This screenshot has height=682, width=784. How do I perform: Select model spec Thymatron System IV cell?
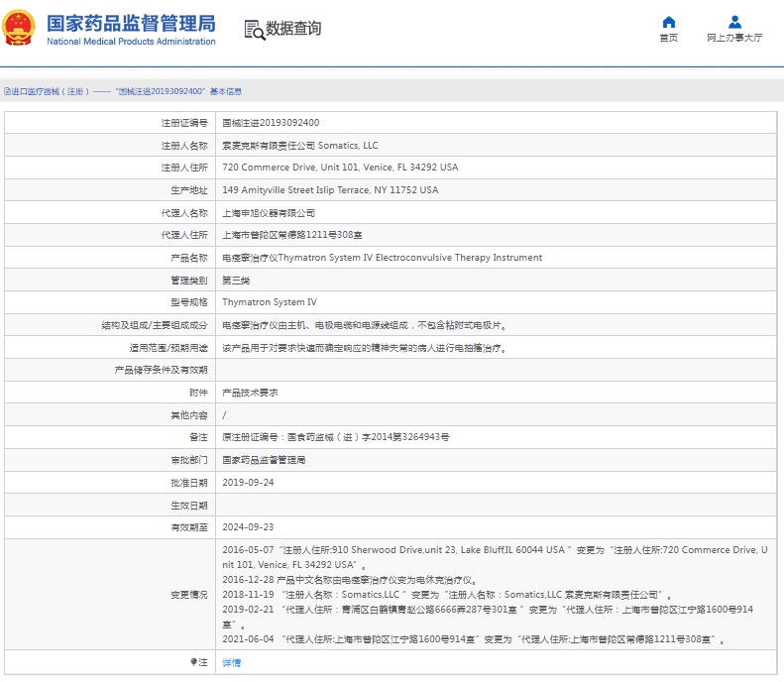pyautogui.click(x=269, y=302)
